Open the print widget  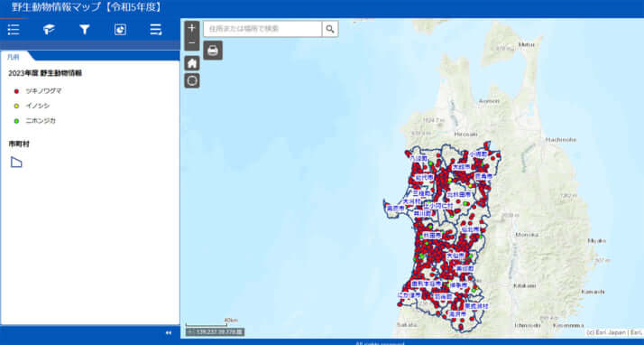(213, 51)
